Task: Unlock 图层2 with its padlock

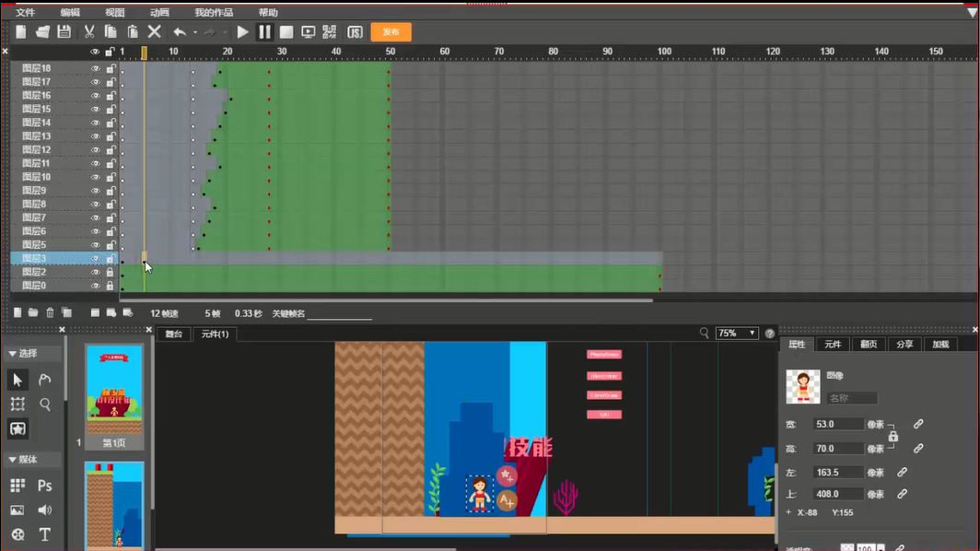Action: pos(110,272)
